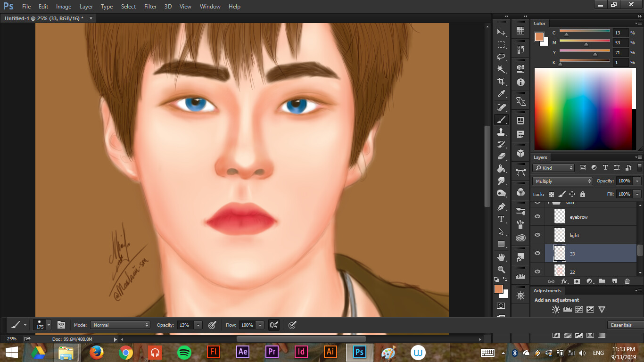Toggle the layer filter on/off switch
This screenshot has width=644, height=362.
click(x=640, y=167)
